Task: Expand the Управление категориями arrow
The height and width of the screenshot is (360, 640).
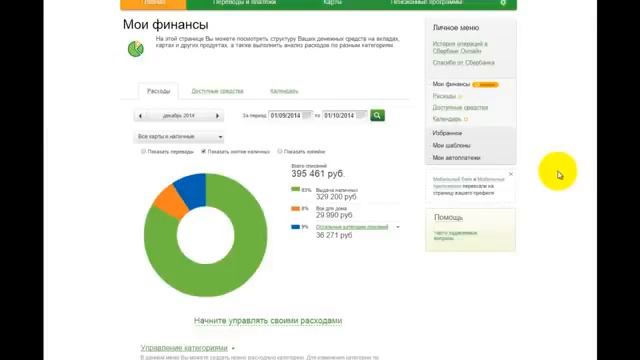Action: coord(233,348)
